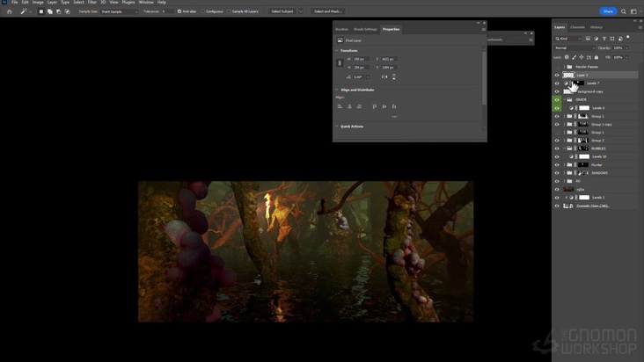Open the Select Subject options arrow
This screenshot has height=362, width=644.
click(x=301, y=11)
